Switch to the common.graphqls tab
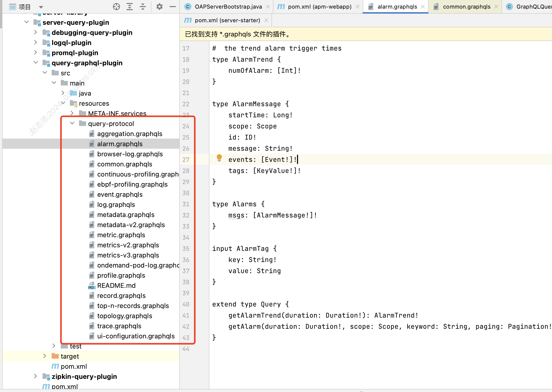Screen dimensions: 552x392 coord(466,7)
